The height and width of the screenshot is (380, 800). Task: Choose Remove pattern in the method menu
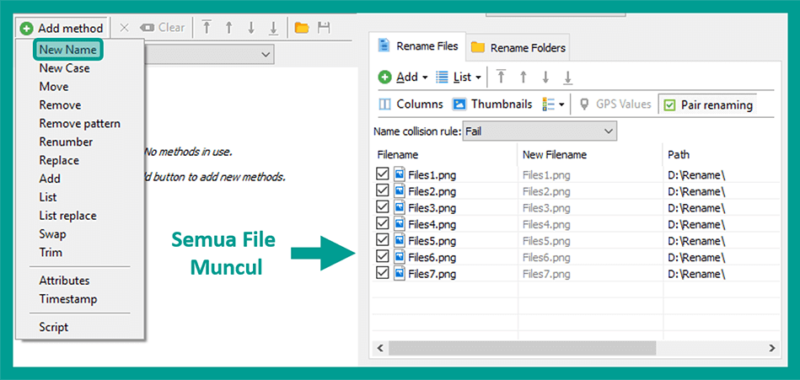(x=80, y=123)
